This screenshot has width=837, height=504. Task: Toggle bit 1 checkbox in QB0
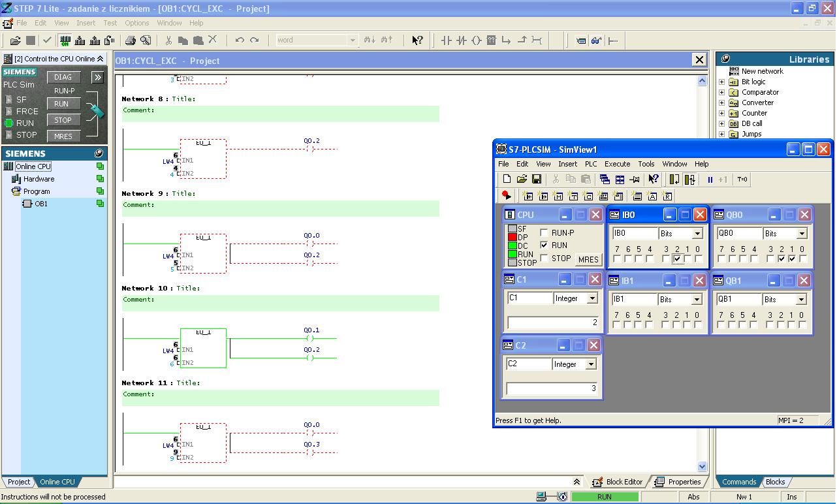click(792, 259)
